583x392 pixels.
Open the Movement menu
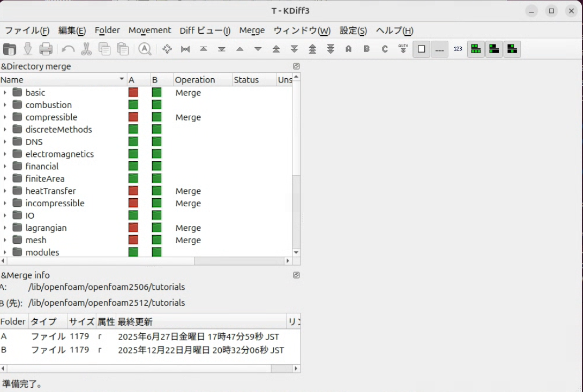(149, 30)
